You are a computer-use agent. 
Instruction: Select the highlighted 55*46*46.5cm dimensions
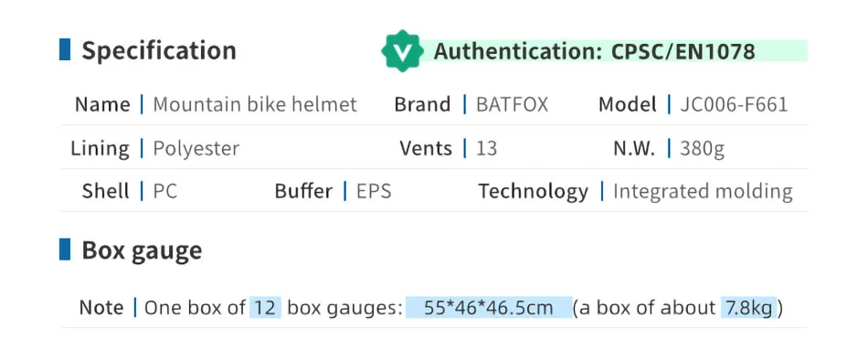point(489,307)
